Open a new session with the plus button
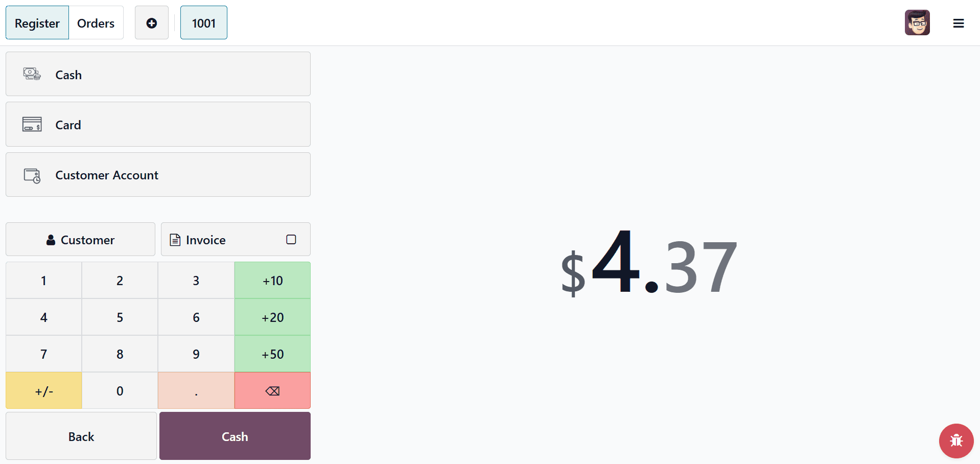 coord(151,22)
